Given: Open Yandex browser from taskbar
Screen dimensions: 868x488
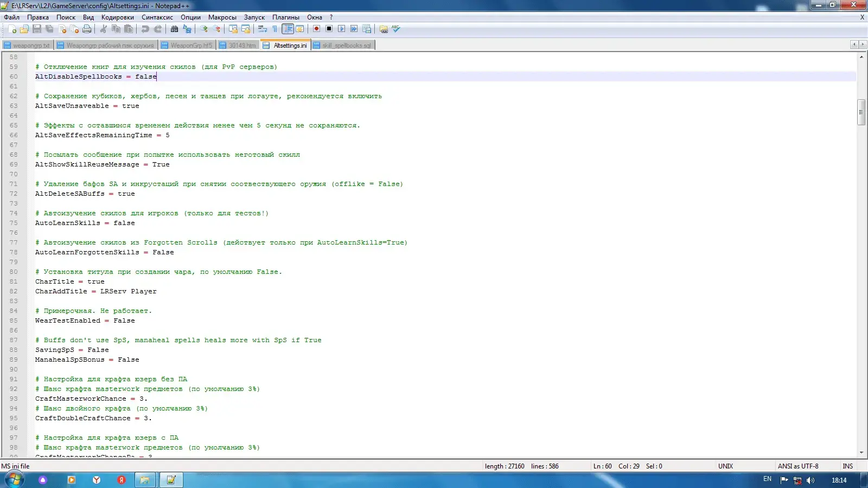Looking at the screenshot, I should point(97,480).
